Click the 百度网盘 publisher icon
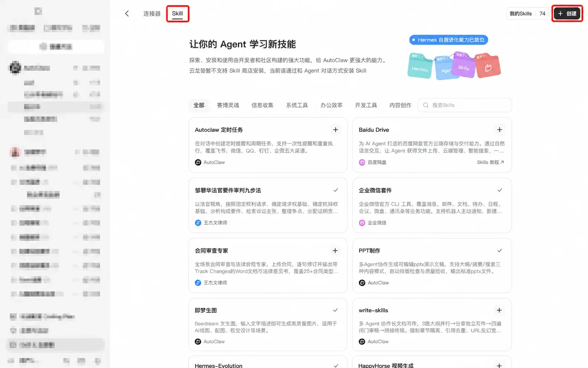This screenshot has height=368, width=588. pyautogui.click(x=362, y=162)
